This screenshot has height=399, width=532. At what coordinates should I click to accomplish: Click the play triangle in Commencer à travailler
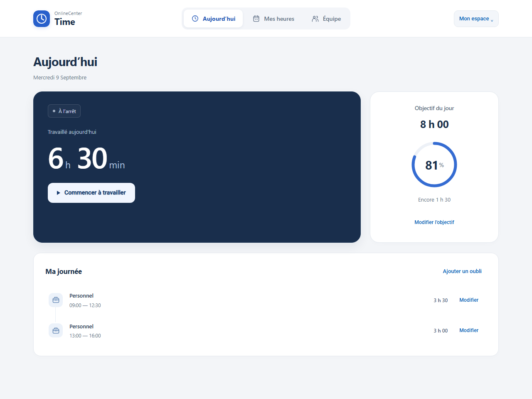click(x=59, y=193)
